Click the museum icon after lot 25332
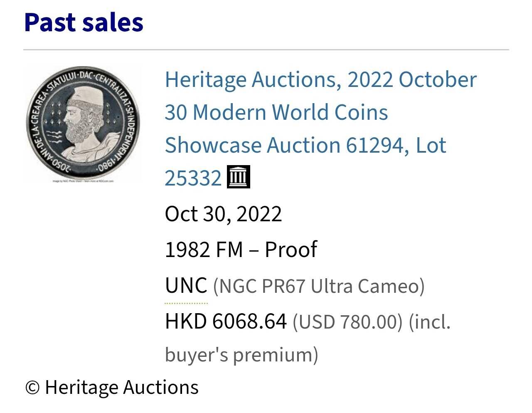Screen dimensions: 532x413 (x=238, y=177)
